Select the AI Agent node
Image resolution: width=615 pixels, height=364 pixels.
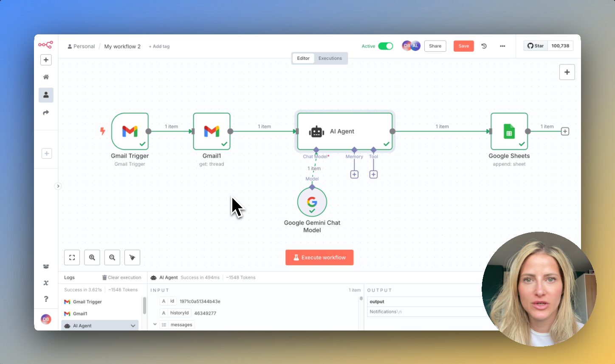[345, 131]
